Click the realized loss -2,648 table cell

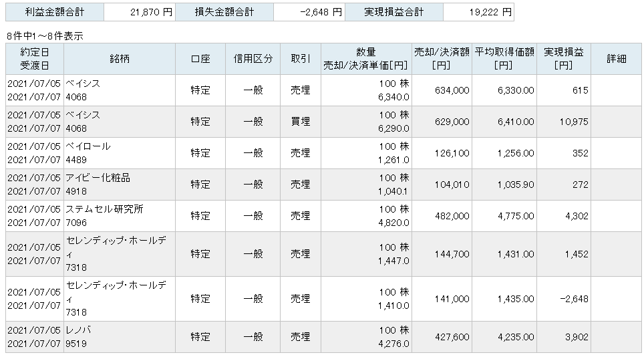tap(564, 299)
